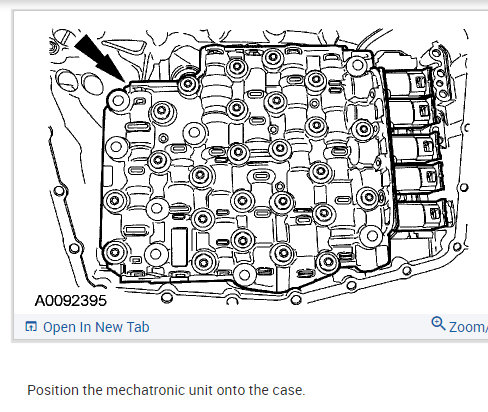The image size is (488, 412).
Task: Select the figure number A0092395 label
Action: coord(71,301)
